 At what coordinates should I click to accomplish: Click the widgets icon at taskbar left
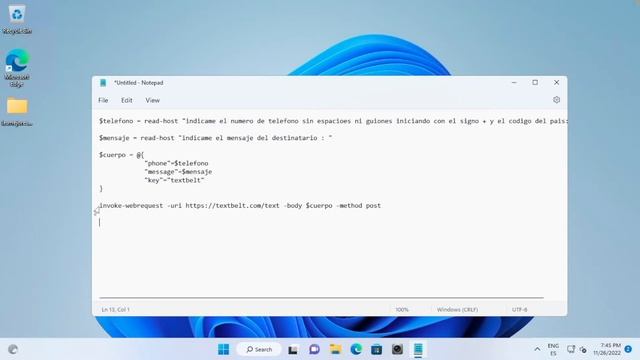point(13,349)
